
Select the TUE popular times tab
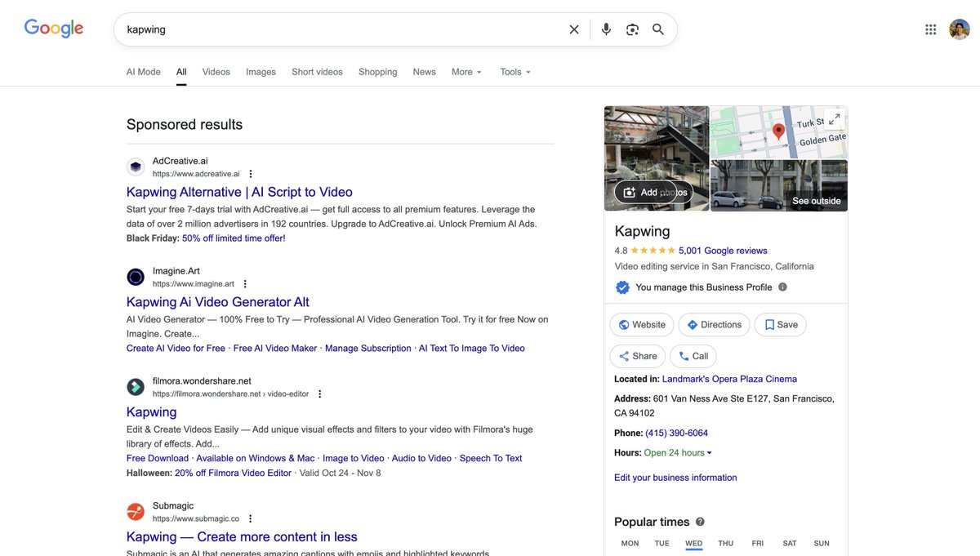662,544
